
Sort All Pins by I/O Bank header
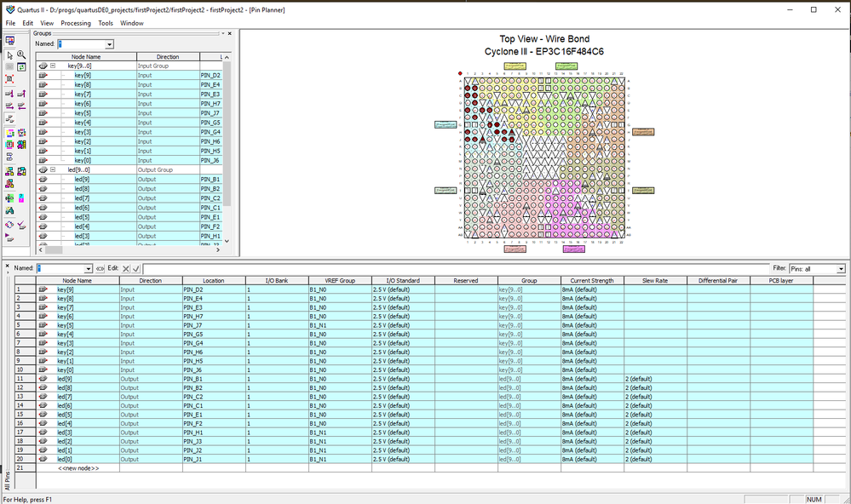click(277, 280)
